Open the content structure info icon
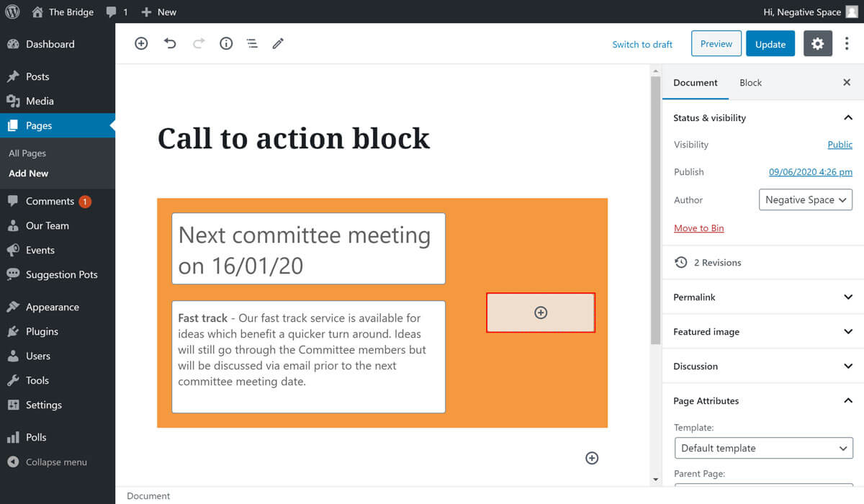 pos(226,44)
